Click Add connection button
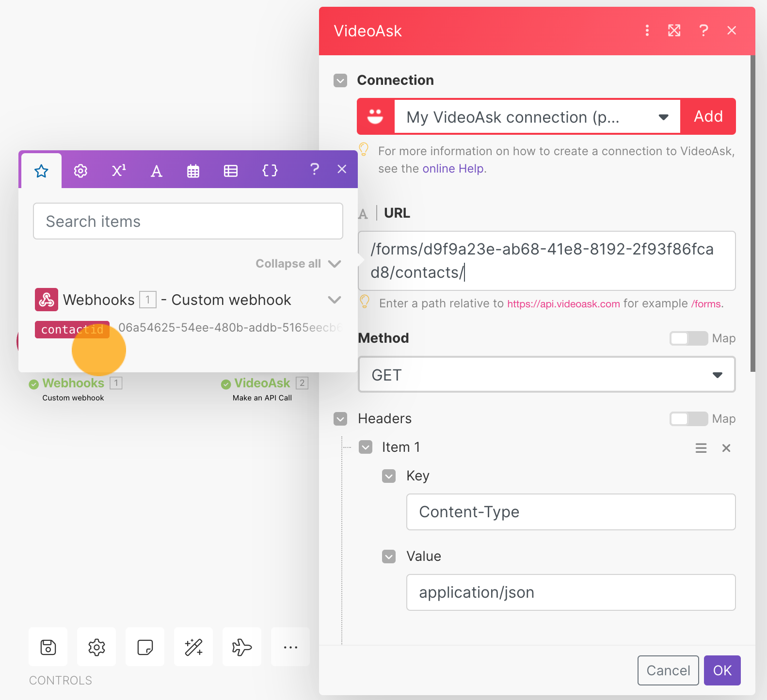This screenshot has height=700, width=767. tap(708, 116)
